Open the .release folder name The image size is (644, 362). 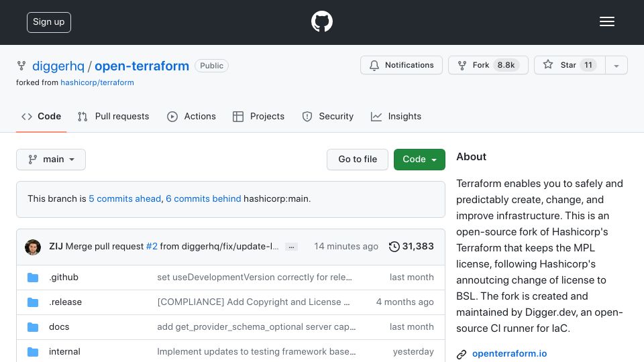(65, 302)
